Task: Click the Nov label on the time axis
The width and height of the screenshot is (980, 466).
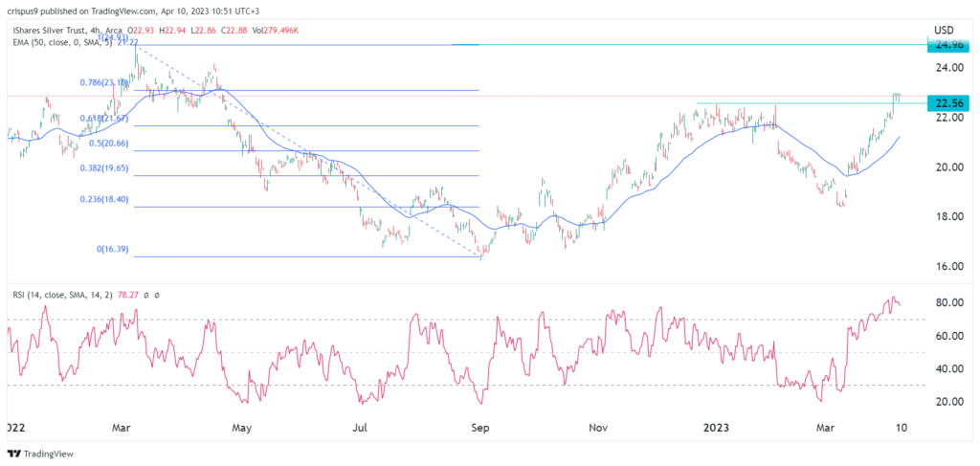Action: click(598, 429)
